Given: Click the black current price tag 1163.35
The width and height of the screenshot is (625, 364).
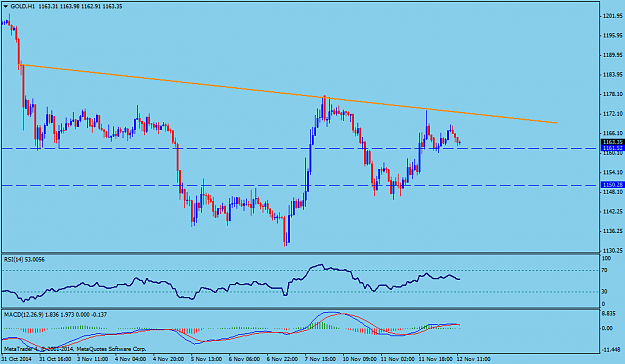Looking at the screenshot, I should pos(612,142).
